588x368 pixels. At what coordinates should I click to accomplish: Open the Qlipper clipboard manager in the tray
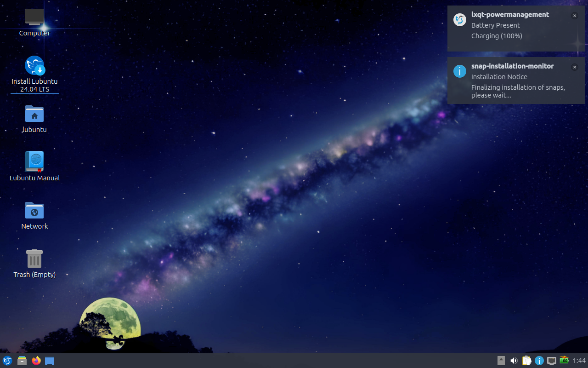coord(526,361)
